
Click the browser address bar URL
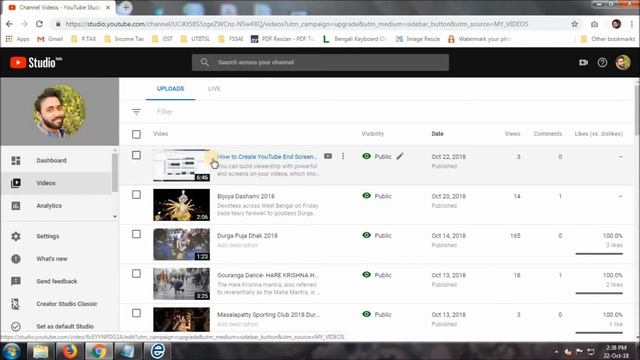click(297, 24)
